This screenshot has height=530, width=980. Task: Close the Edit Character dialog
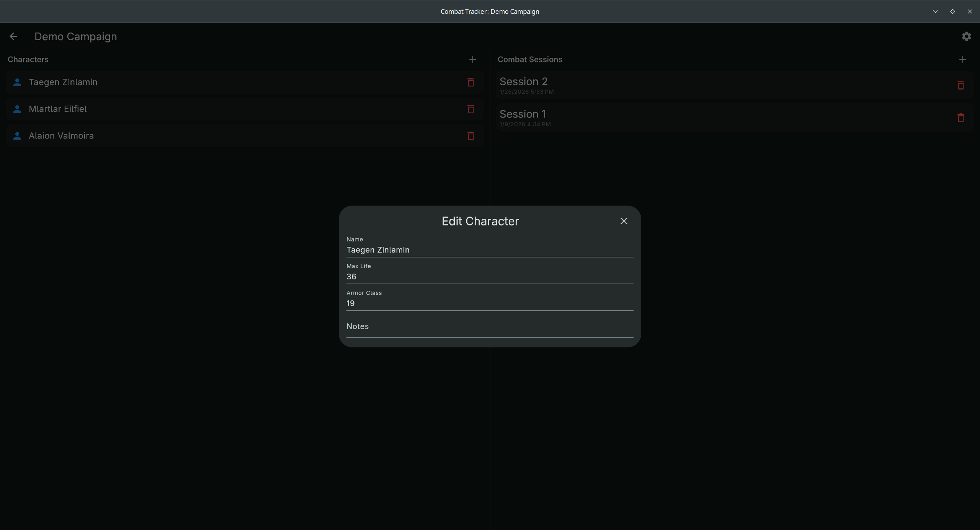pos(624,221)
